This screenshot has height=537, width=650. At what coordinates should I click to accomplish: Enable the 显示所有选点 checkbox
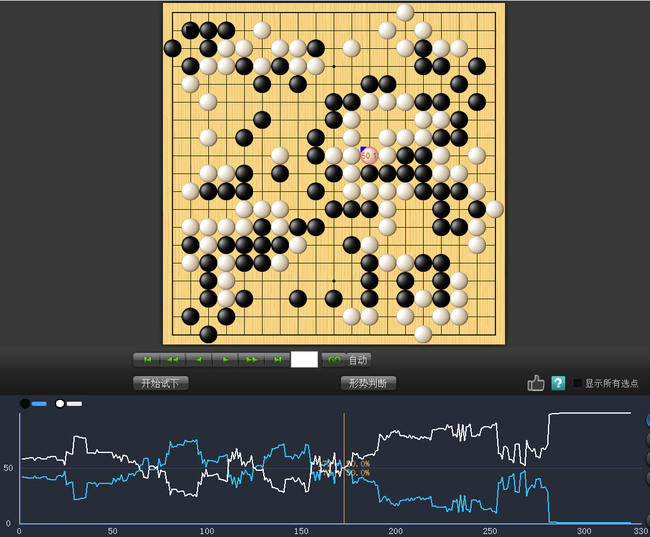pos(577,383)
